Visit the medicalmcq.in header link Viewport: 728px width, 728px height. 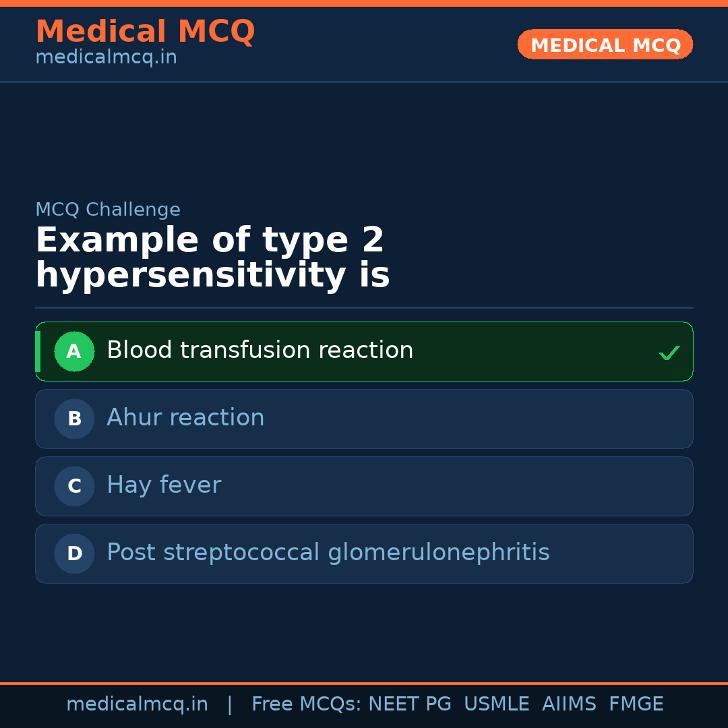pyautogui.click(x=106, y=58)
